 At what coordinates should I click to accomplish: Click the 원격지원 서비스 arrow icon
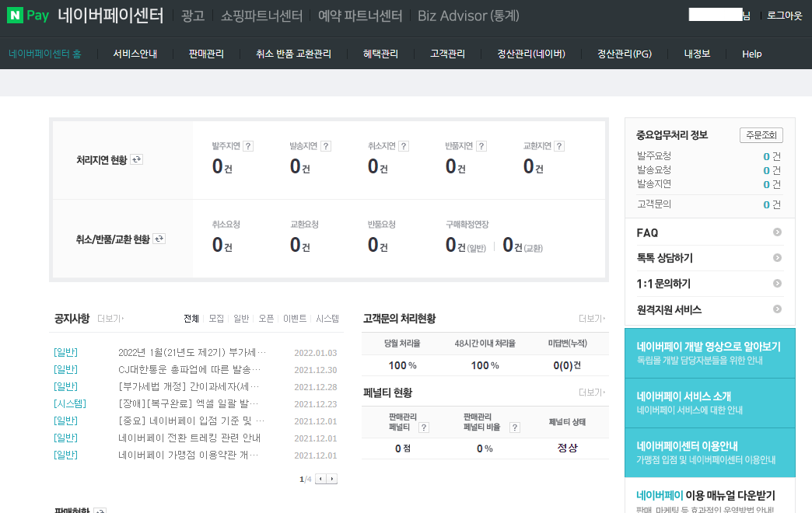777,309
